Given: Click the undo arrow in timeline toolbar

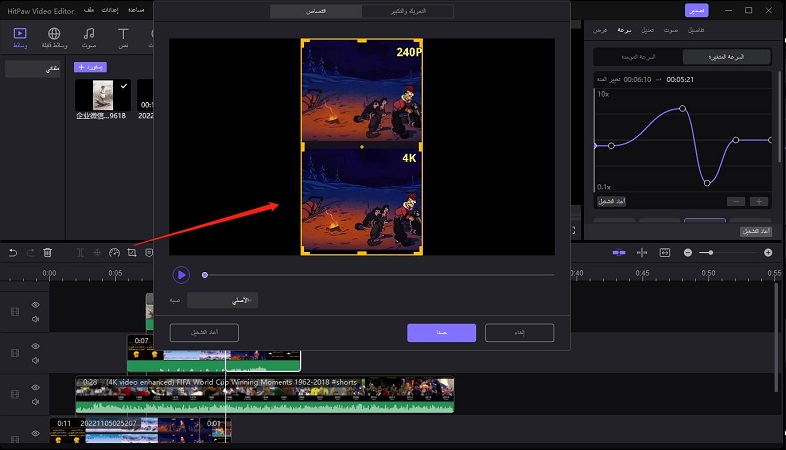Looking at the screenshot, I should pyautogui.click(x=12, y=253).
